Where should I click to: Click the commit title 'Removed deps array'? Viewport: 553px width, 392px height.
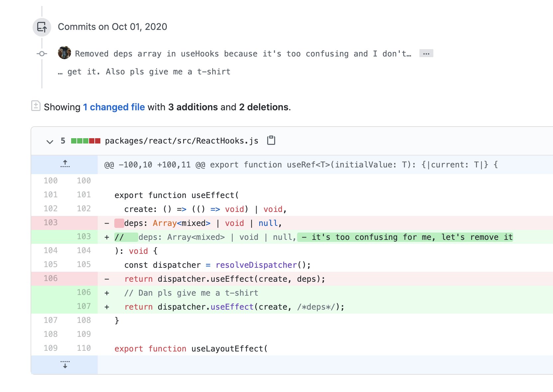click(243, 54)
